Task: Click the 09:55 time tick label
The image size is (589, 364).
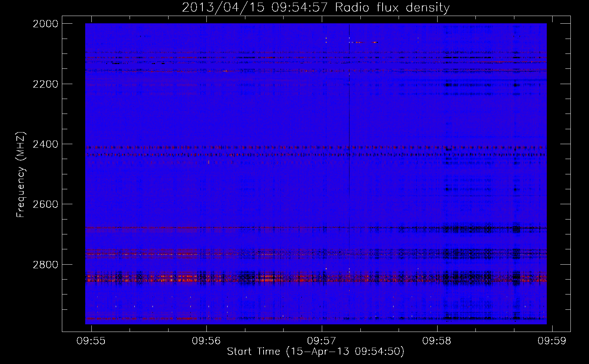Action: (91, 341)
